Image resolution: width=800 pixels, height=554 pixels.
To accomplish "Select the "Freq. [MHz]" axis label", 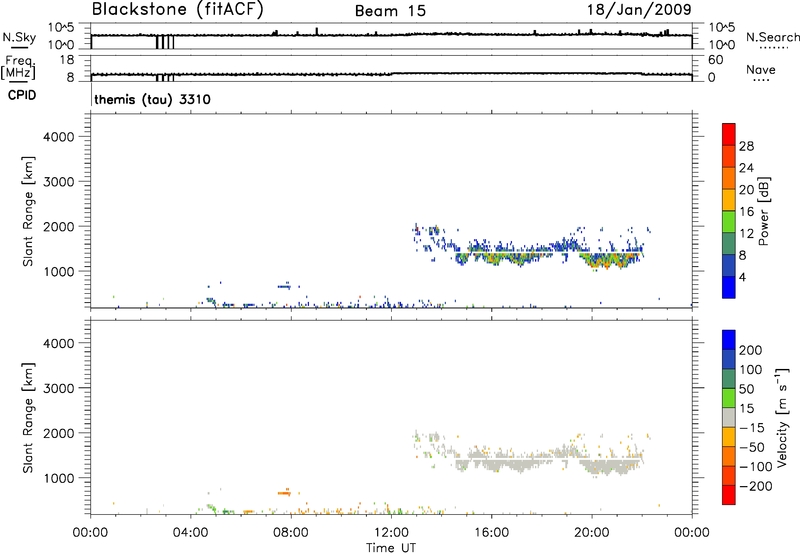I will 18,67.
